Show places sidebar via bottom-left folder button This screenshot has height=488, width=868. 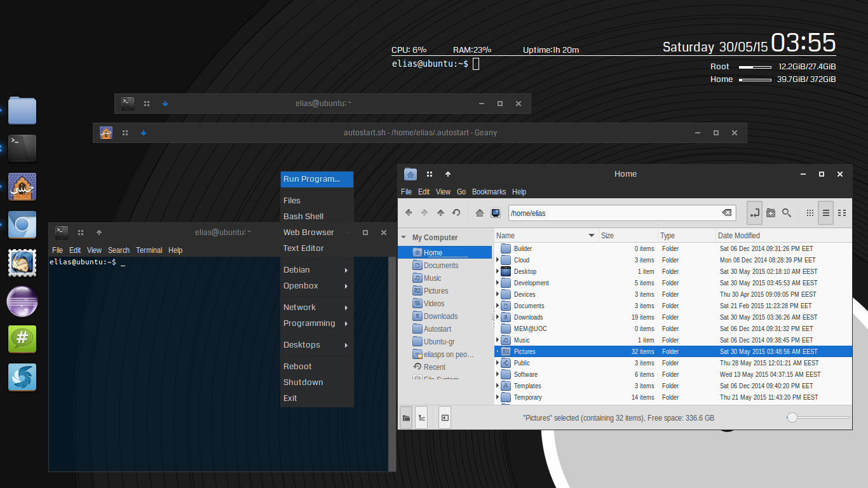coord(406,417)
